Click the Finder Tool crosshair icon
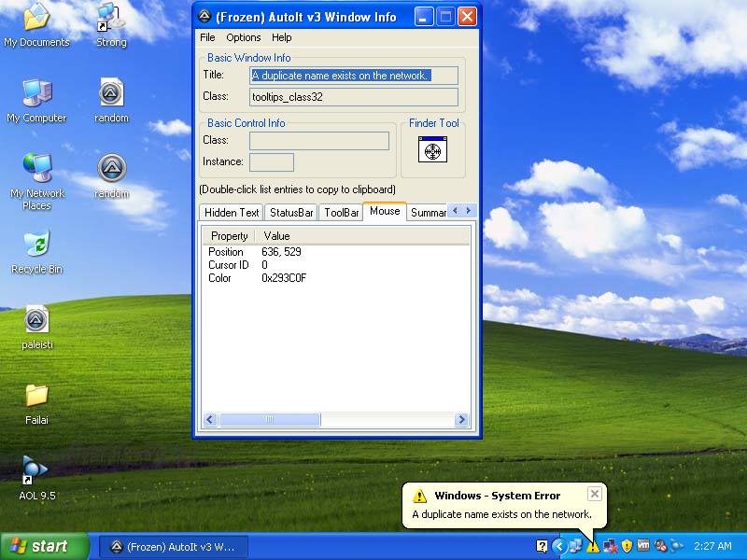The width and height of the screenshot is (747, 560). point(432,149)
